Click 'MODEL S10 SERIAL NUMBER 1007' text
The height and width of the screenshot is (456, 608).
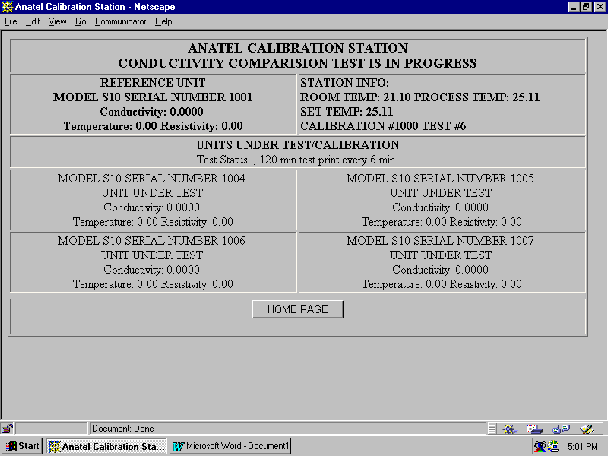[x=440, y=240]
